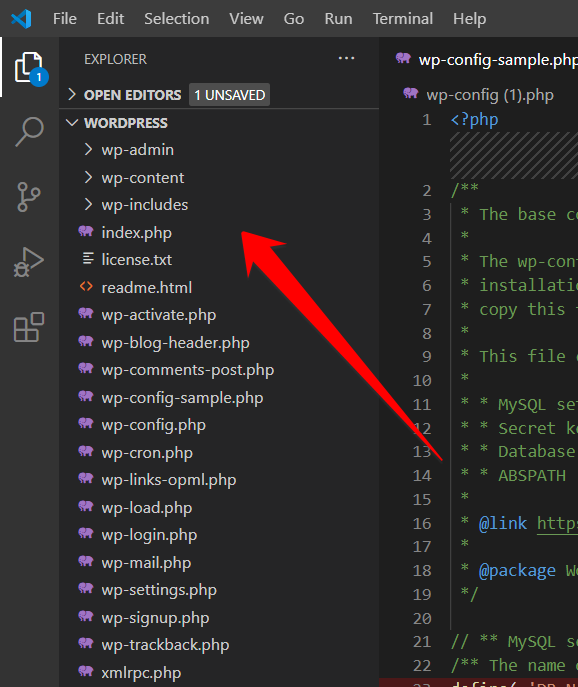Click line number 1 in the gutter
Viewport: 578px width, 687px height.
[x=427, y=120]
